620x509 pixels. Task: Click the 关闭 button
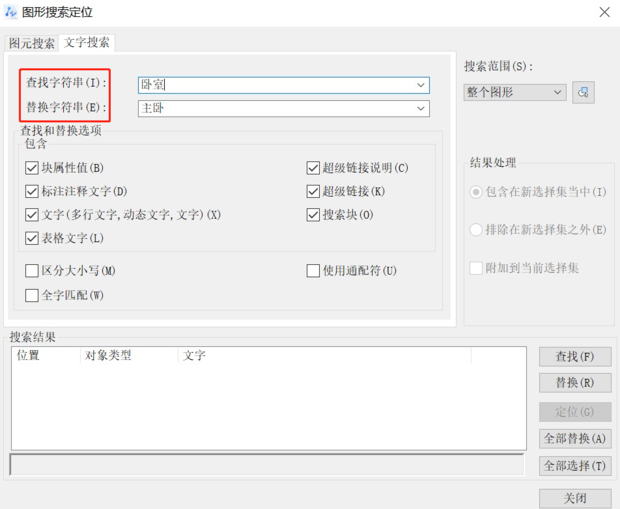click(575, 498)
